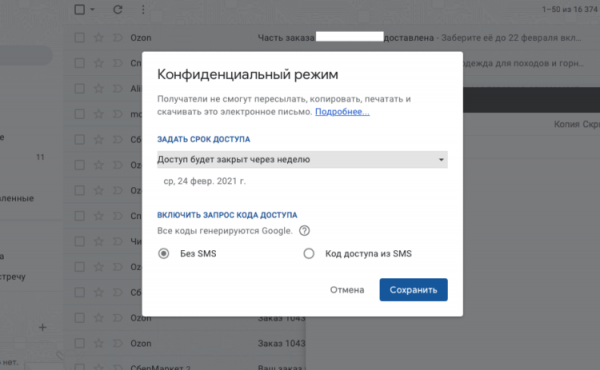Open the three-dot more menu in toolbar
The height and width of the screenshot is (370, 600).
[143, 10]
